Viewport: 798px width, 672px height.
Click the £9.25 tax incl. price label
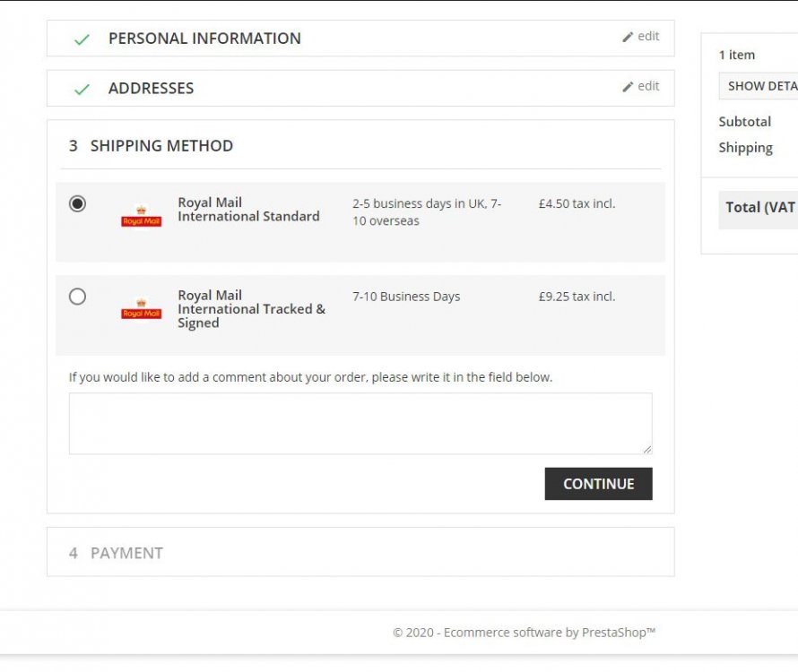[577, 297]
